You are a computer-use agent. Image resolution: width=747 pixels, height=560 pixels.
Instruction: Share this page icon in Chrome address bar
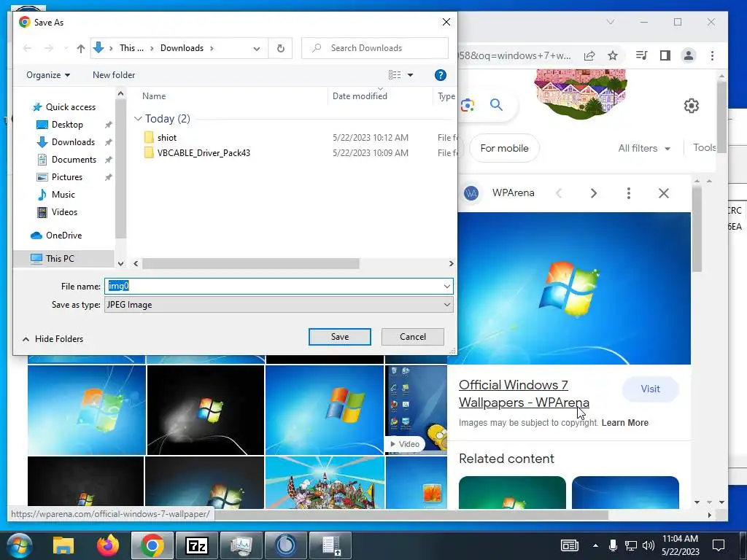pyautogui.click(x=589, y=55)
